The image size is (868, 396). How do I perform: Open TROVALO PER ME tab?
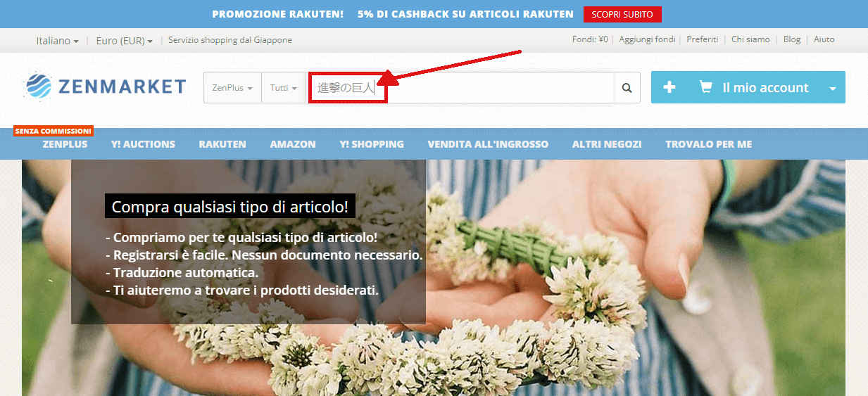(x=708, y=144)
